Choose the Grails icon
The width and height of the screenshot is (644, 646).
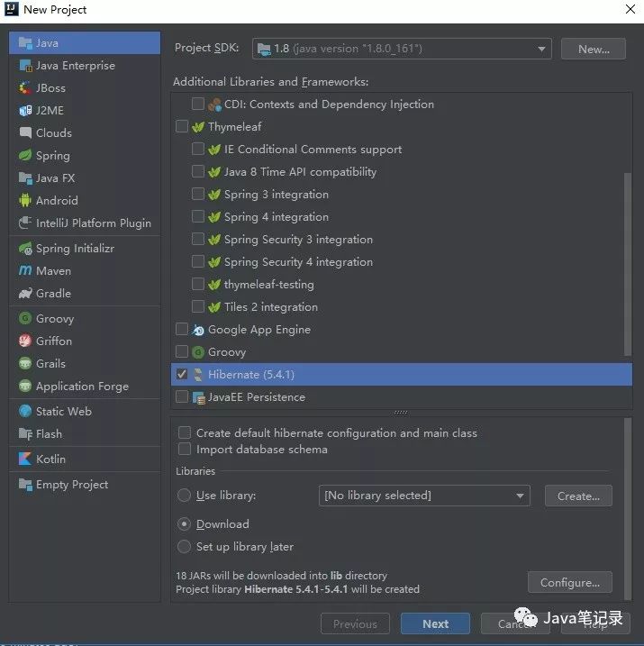[x=25, y=363]
